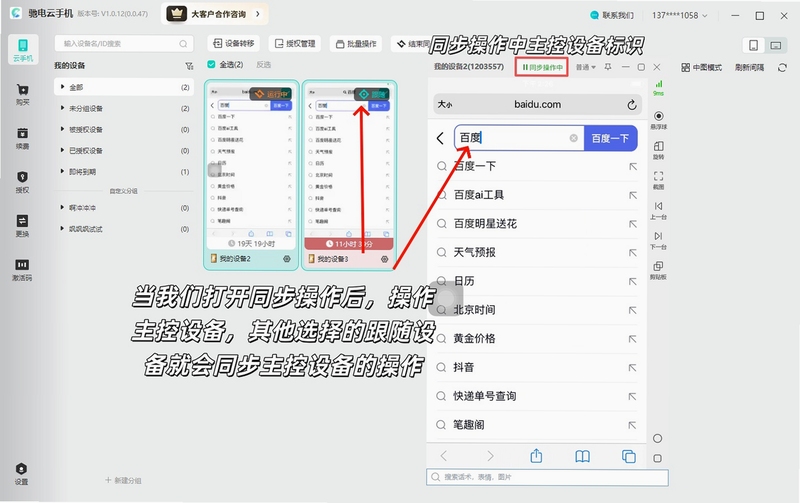Tap the back chevron beside the 百度 search box

click(x=440, y=138)
